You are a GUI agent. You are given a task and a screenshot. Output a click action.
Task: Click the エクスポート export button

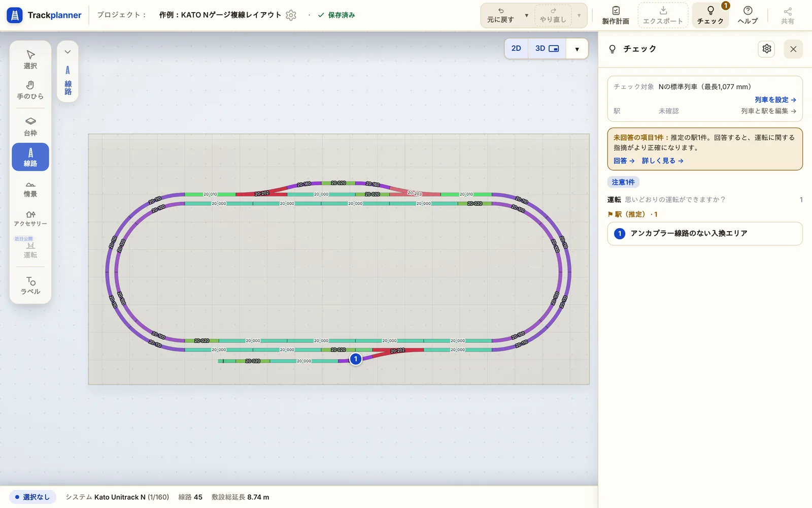pyautogui.click(x=663, y=15)
